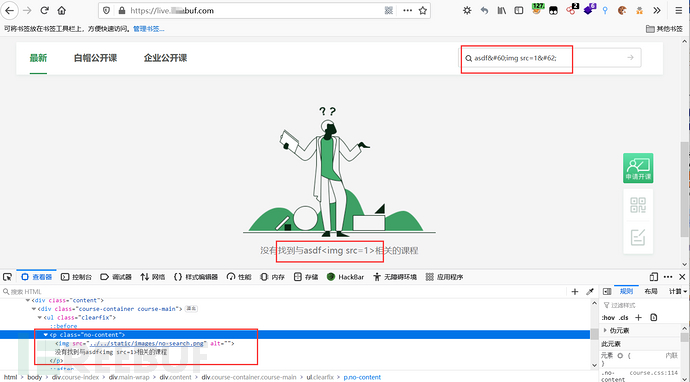Select the Application 应用程序 devtools tab
Screen dimensions: 690x382
444,277
